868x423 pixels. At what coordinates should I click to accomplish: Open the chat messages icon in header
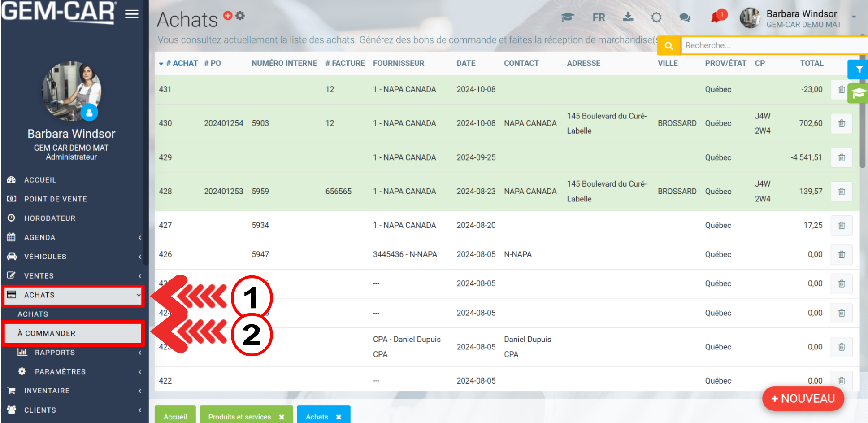[685, 17]
